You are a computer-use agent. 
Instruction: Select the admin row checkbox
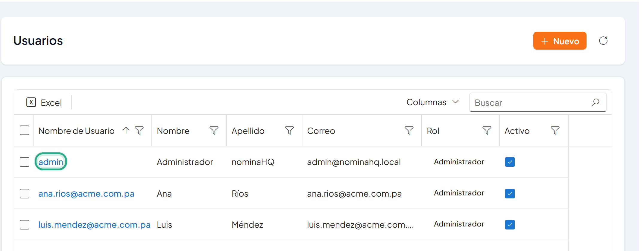[25, 162]
